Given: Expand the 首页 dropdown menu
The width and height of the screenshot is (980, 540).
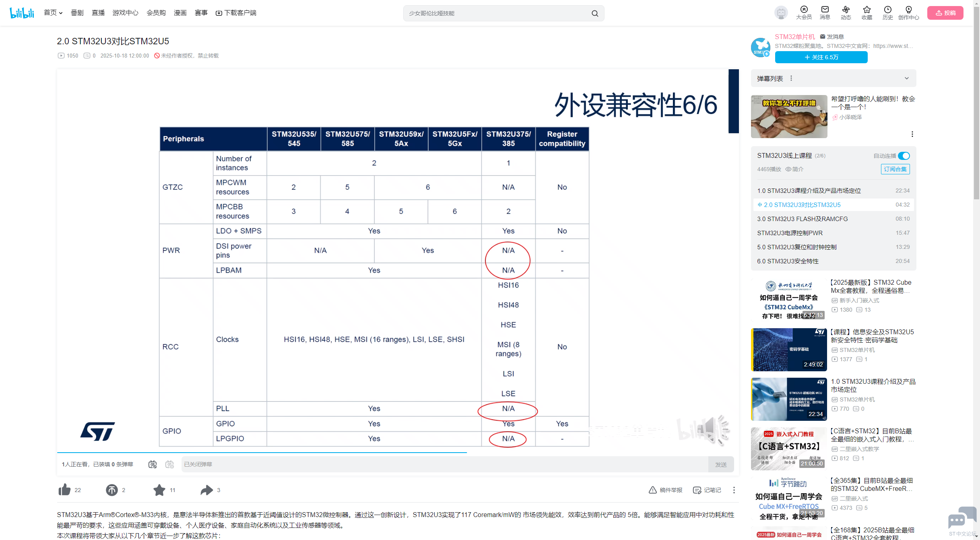Looking at the screenshot, I should coord(53,13).
